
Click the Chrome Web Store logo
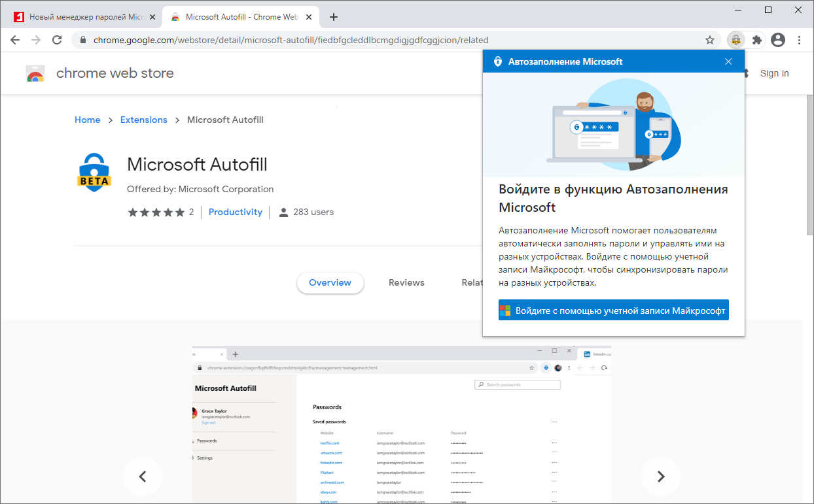[x=35, y=73]
